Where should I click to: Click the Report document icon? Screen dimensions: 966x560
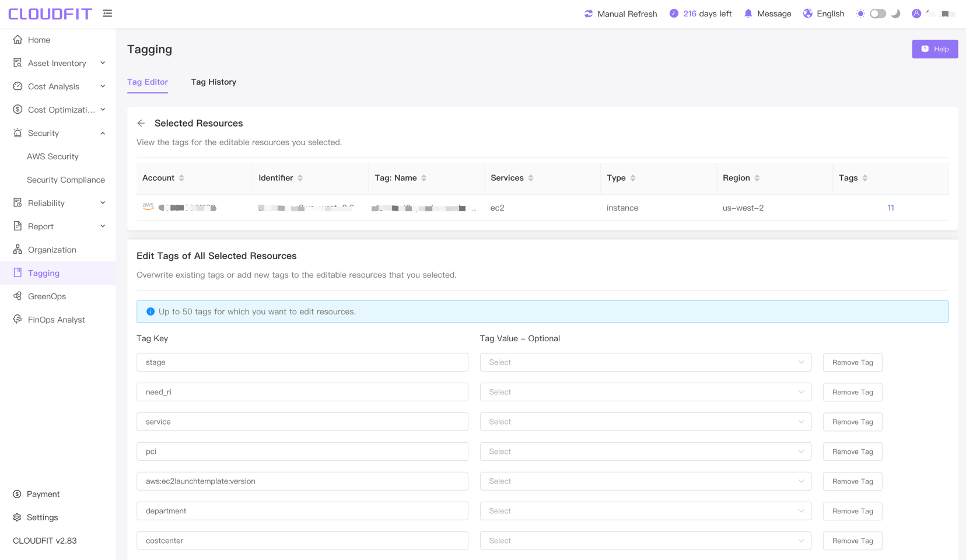[17, 226]
